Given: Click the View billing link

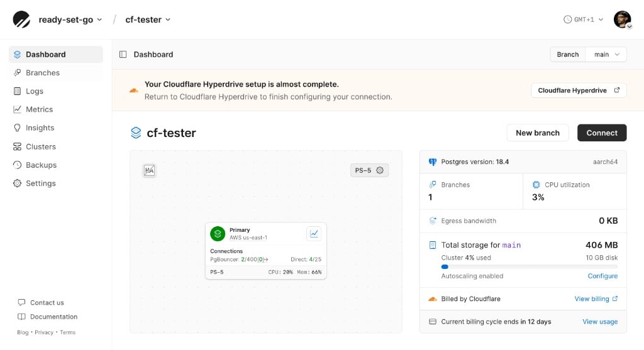Looking at the screenshot, I should pyautogui.click(x=596, y=298).
